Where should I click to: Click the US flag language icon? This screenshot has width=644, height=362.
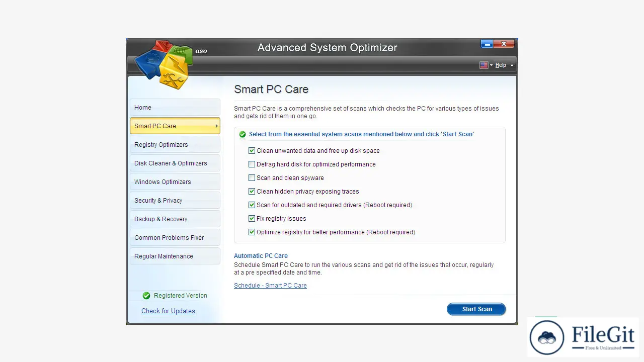484,65
